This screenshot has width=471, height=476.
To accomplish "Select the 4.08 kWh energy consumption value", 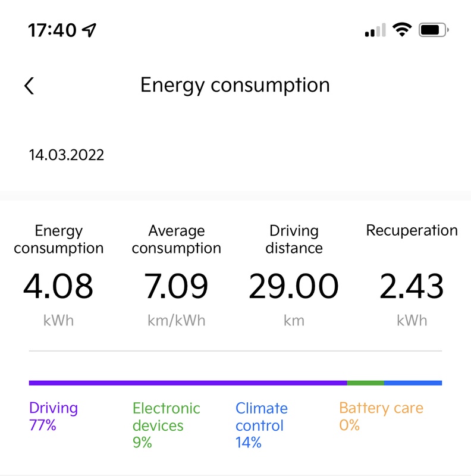I will coord(58,287).
